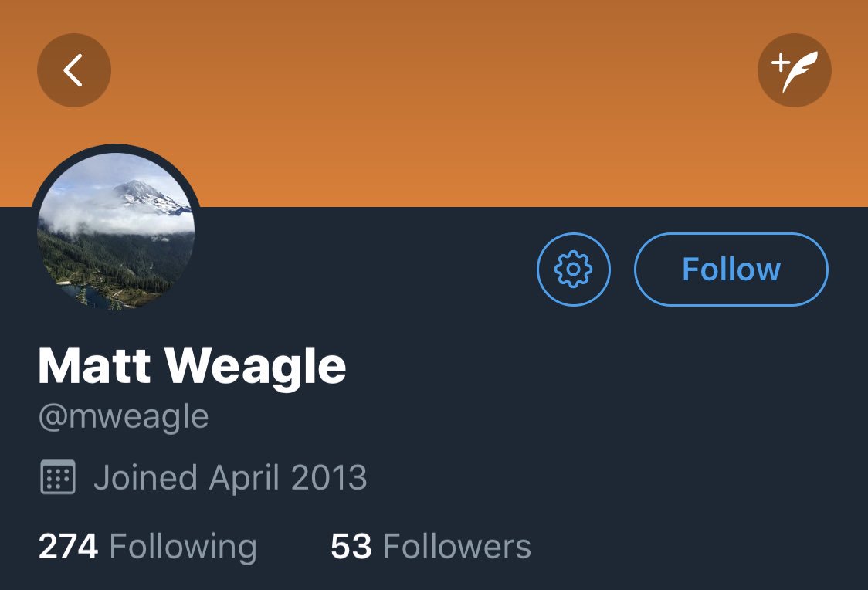Image resolution: width=868 pixels, height=590 pixels.
Task: Go back with the left chevron button
Action: tap(73, 70)
